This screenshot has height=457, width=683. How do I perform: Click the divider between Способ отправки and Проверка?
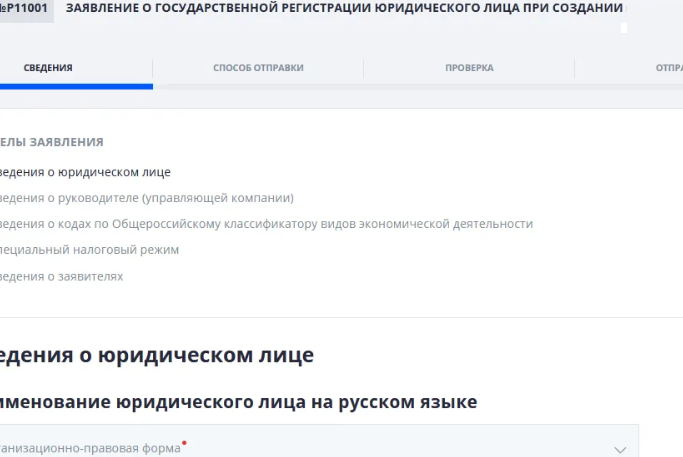click(363, 68)
